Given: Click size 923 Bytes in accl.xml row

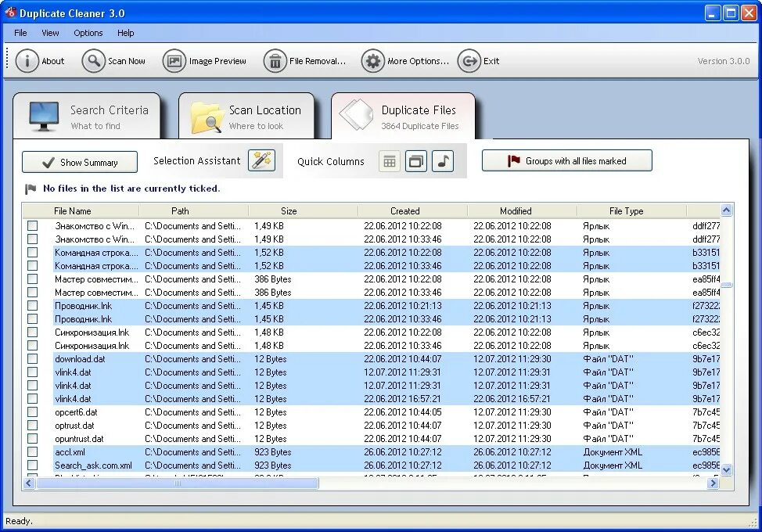Looking at the screenshot, I should (272, 452).
